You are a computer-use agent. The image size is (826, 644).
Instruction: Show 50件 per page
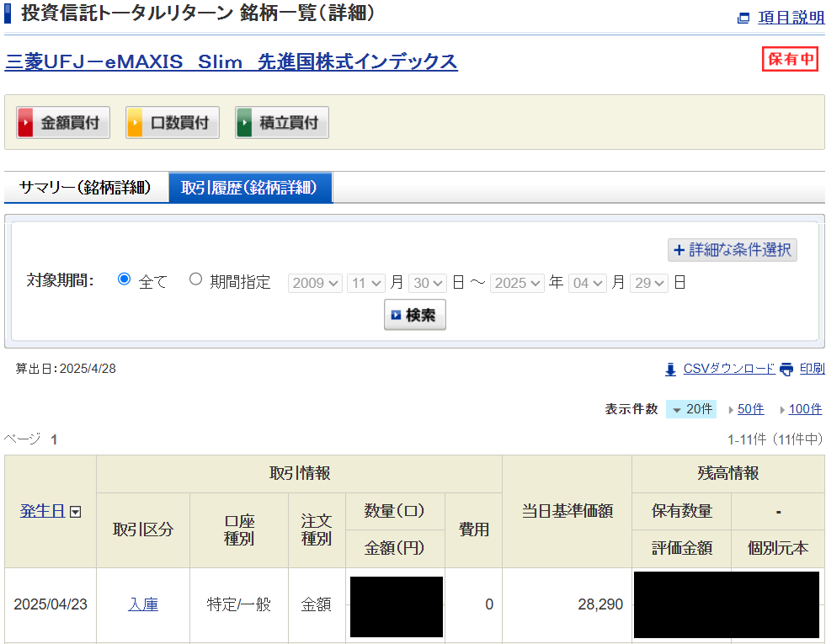pos(750,409)
